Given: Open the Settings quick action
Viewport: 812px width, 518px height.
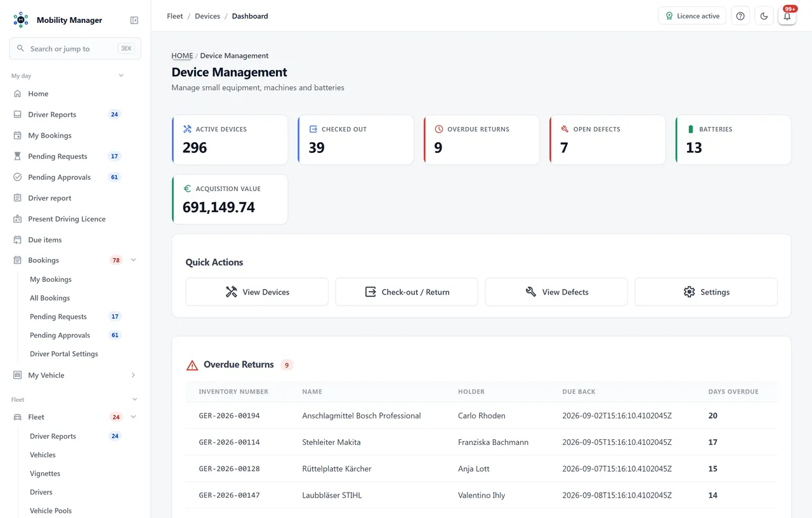Looking at the screenshot, I should [706, 292].
